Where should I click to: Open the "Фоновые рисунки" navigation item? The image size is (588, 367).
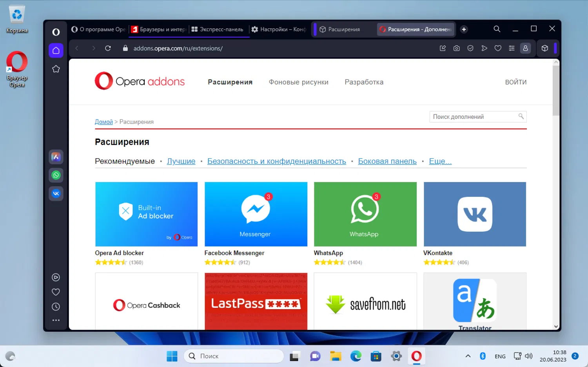click(299, 82)
